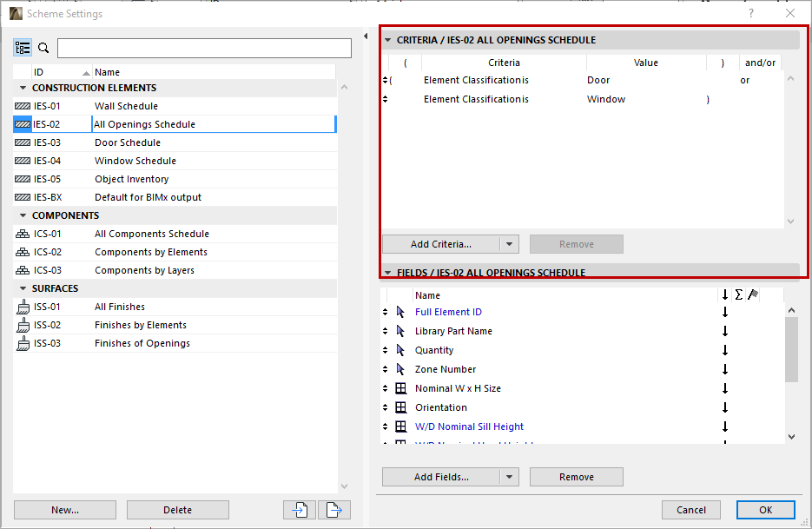Screen dimensions: 812x529
Task: Select the Full Element ID field
Action: (448, 312)
